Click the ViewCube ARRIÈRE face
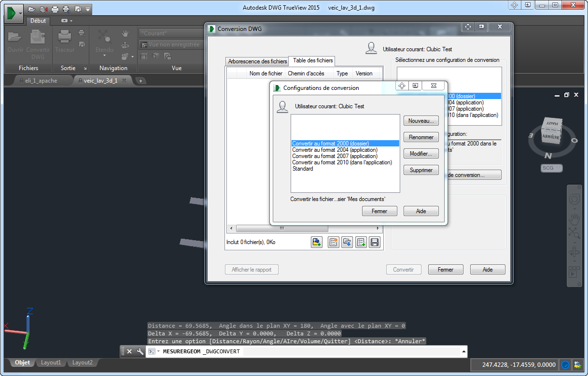Screen dimensions: 588x376 550,137
